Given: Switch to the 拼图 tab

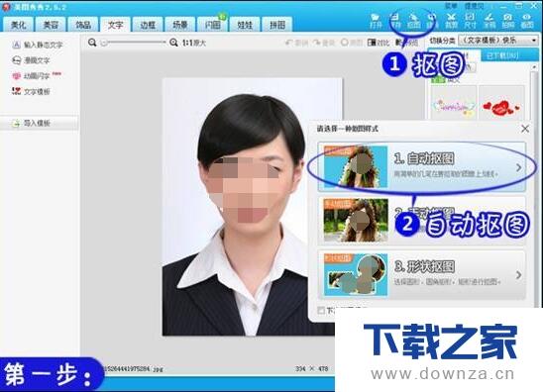Looking at the screenshot, I should point(277,24).
